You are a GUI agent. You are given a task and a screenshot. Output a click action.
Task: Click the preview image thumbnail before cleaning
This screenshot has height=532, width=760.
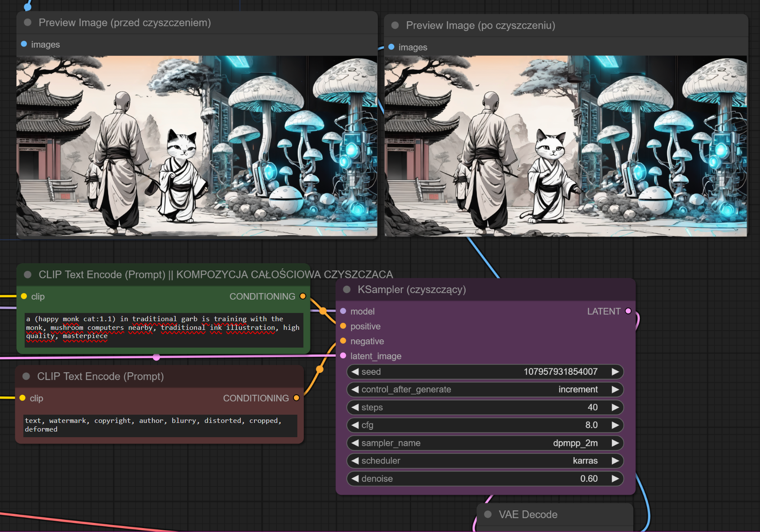196,146
